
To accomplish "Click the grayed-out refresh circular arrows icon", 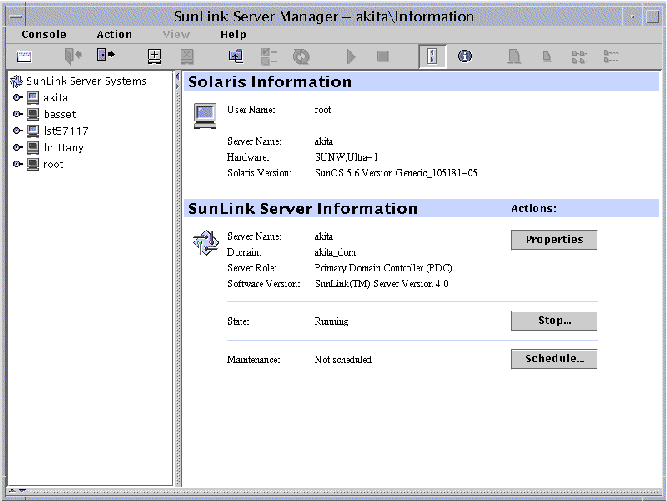I will point(301,56).
